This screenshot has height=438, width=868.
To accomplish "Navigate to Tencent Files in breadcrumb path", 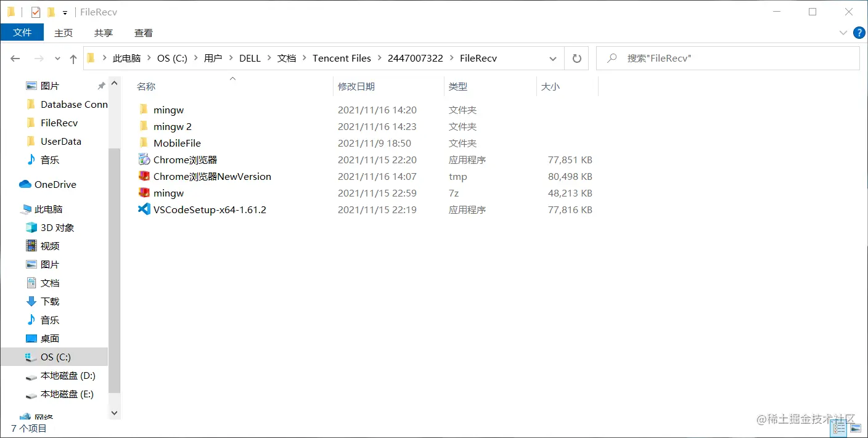I will click(342, 58).
